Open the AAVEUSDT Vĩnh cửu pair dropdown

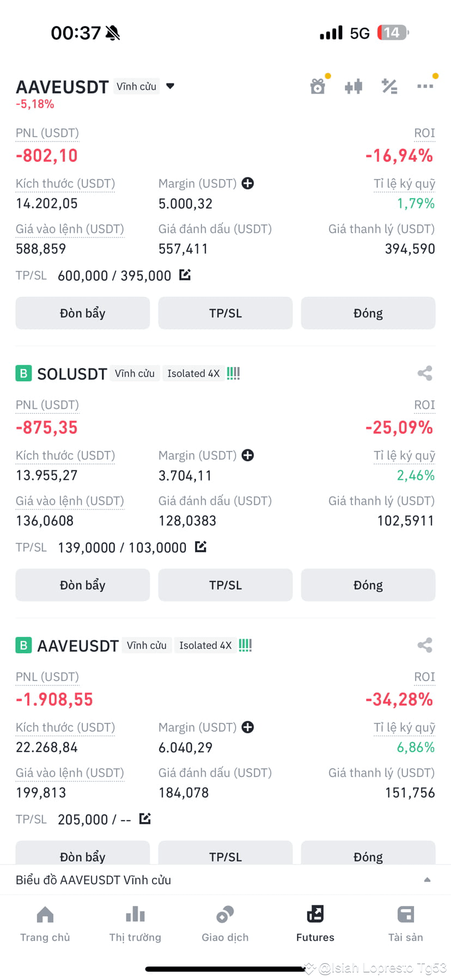(170, 86)
